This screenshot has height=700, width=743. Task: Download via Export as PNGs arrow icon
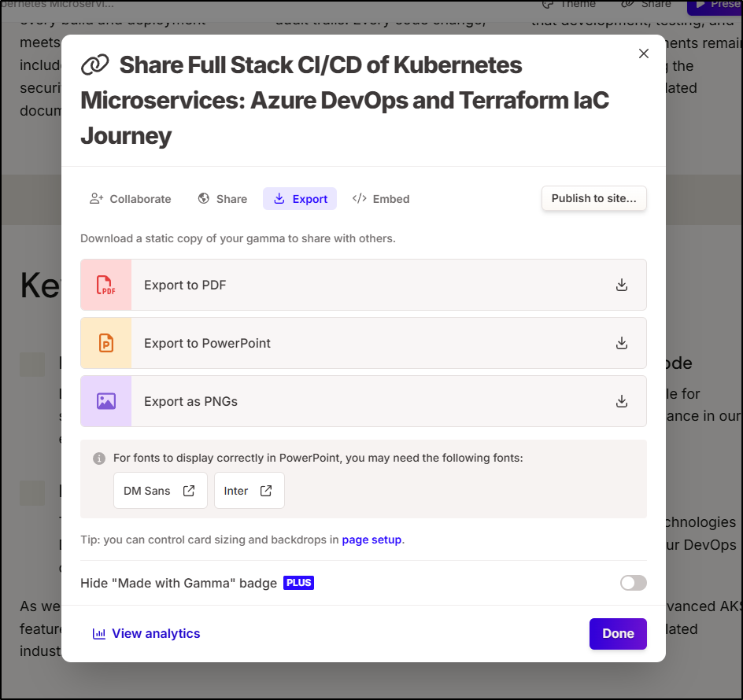(x=622, y=402)
